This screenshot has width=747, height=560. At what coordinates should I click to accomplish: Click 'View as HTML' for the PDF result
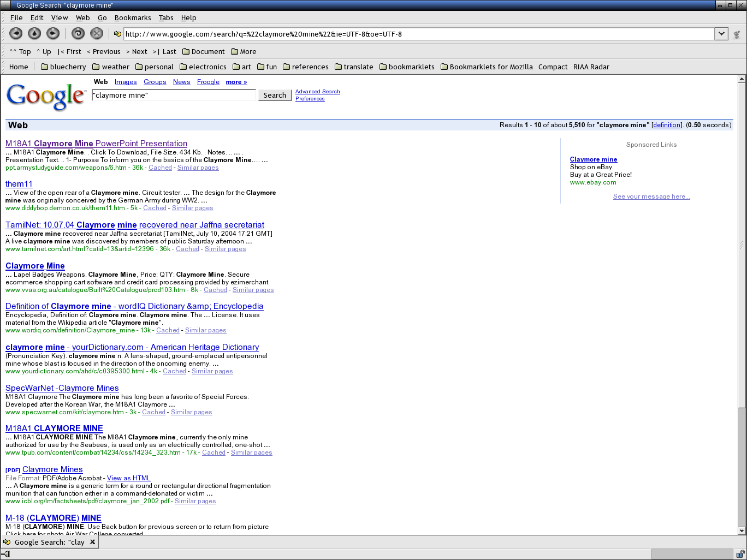pyautogui.click(x=128, y=478)
